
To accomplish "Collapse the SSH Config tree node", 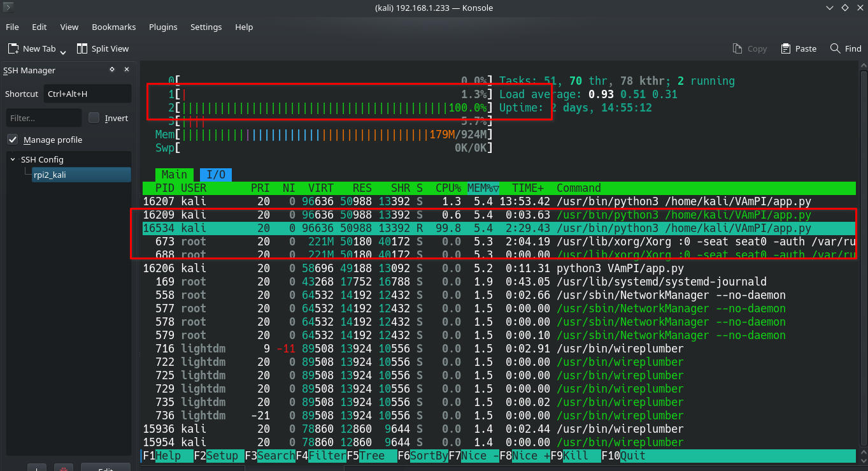I will pos(13,159).
